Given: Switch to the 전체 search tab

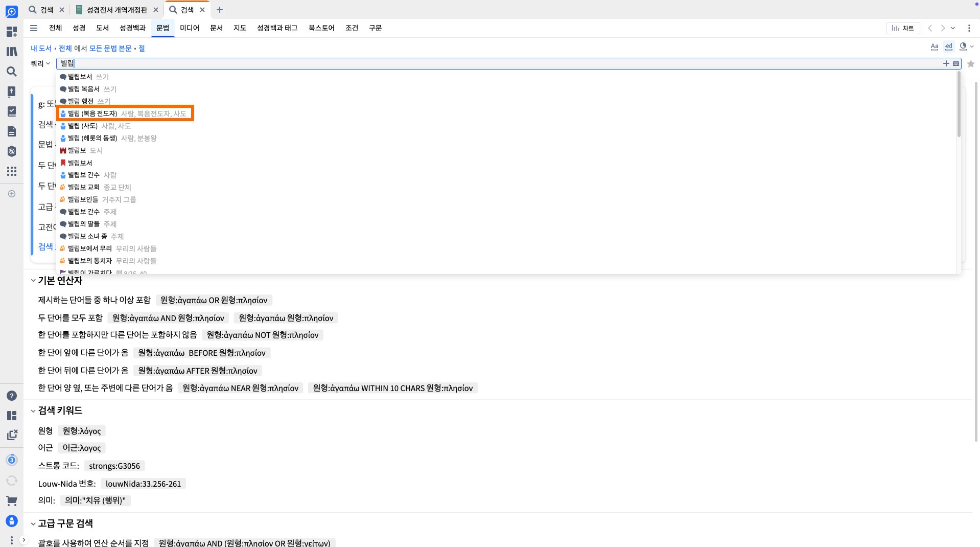Looking at the screenshot, I should [x=55, y=28].
